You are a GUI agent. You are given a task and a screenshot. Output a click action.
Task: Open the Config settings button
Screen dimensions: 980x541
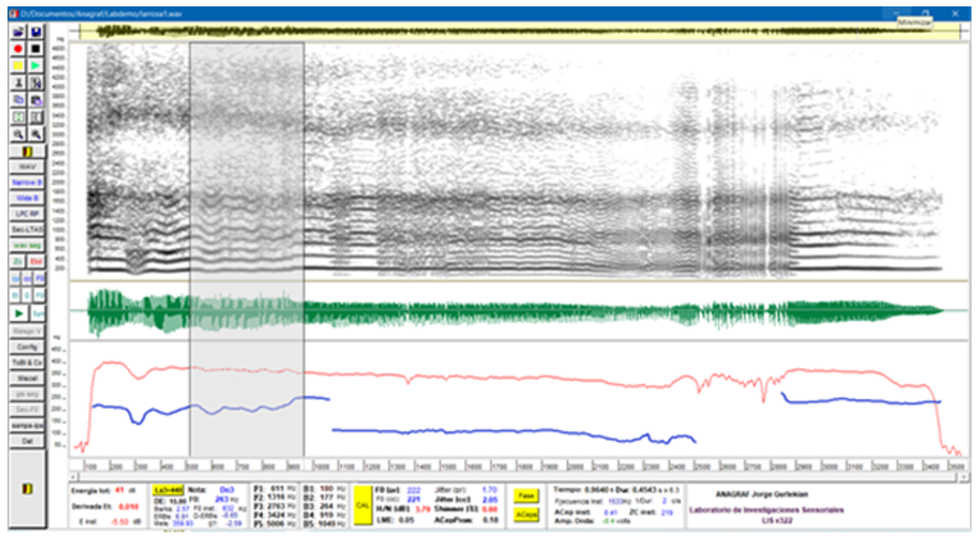click(x=27, y=347)
